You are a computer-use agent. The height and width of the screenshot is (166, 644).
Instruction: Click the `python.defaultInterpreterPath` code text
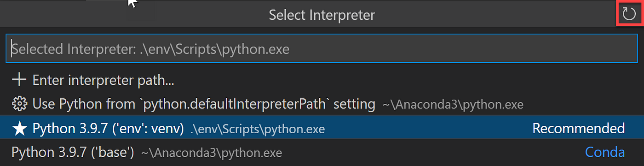point(236,104)
